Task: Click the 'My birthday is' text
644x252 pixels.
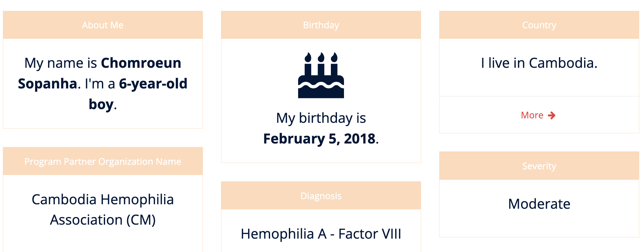Action: pyautogui.click(x=321, y=118)
